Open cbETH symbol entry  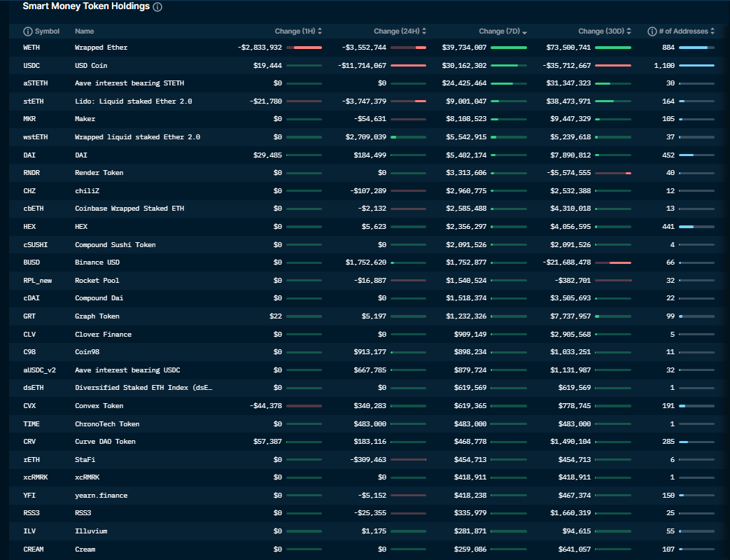[x=34, y=209]
